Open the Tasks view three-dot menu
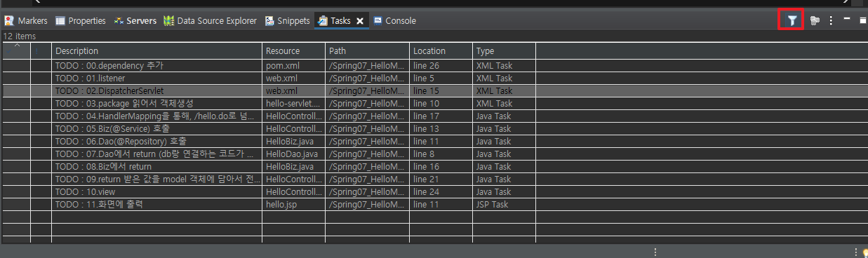 831,20
